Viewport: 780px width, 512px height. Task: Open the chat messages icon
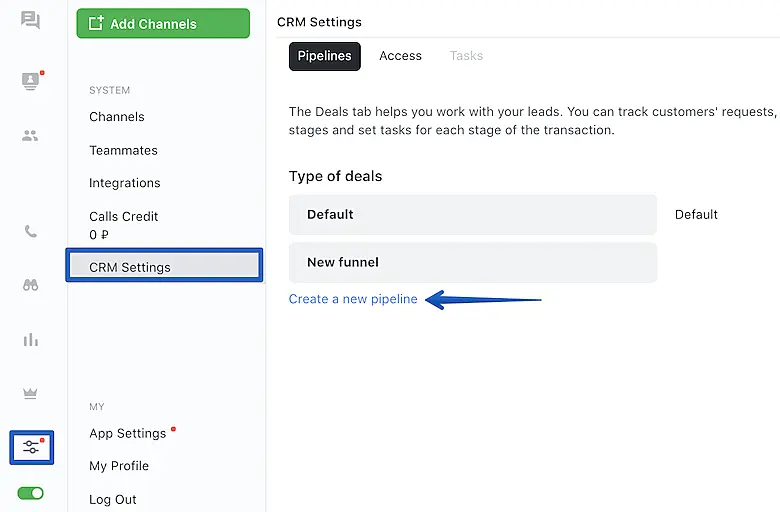[x=30, y=21]
